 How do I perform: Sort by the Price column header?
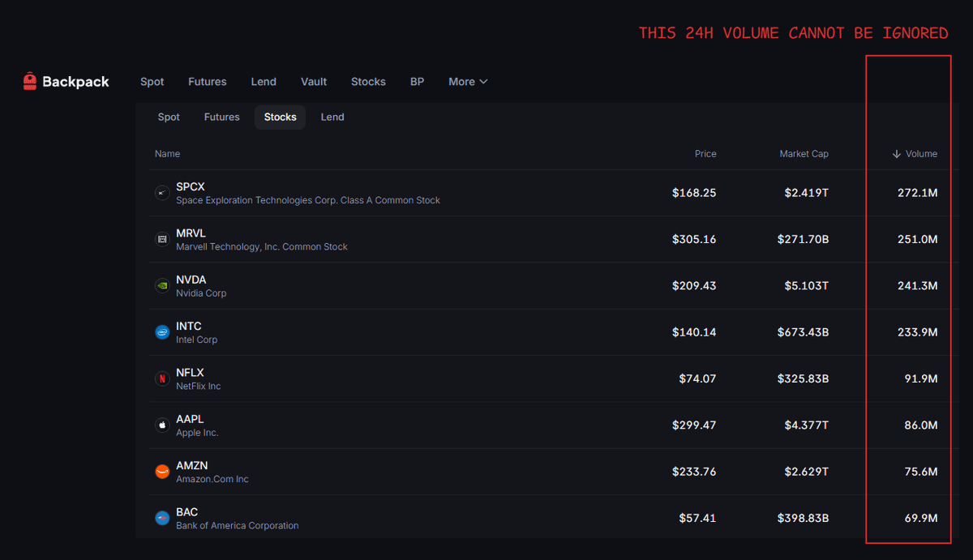pyautogui.click(x=705, y=154)
